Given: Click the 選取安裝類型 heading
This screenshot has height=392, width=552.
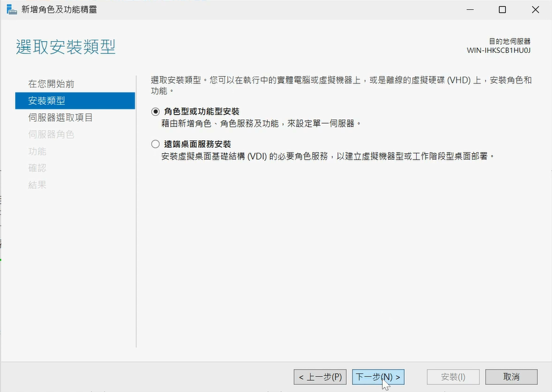Looking at the screenshot, I should 66,47.
